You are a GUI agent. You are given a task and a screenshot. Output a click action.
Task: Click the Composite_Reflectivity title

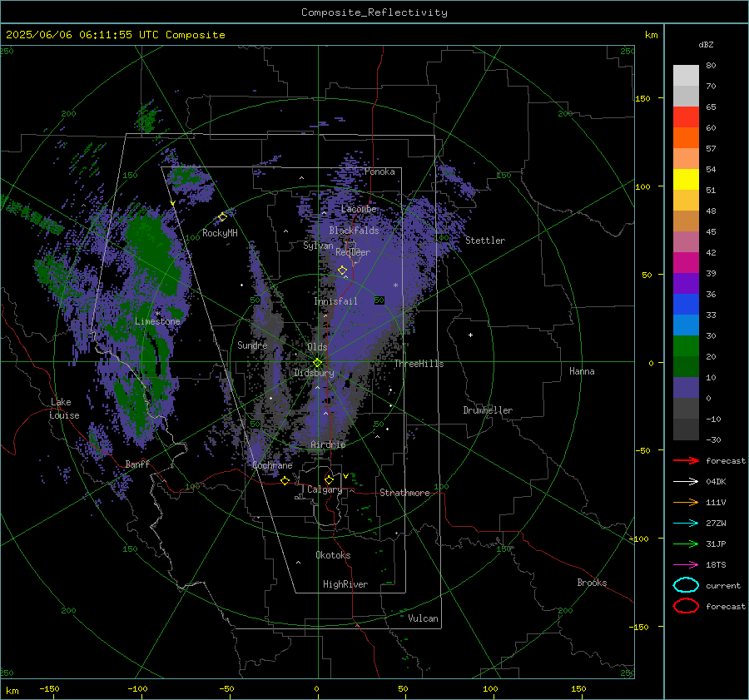374,12
